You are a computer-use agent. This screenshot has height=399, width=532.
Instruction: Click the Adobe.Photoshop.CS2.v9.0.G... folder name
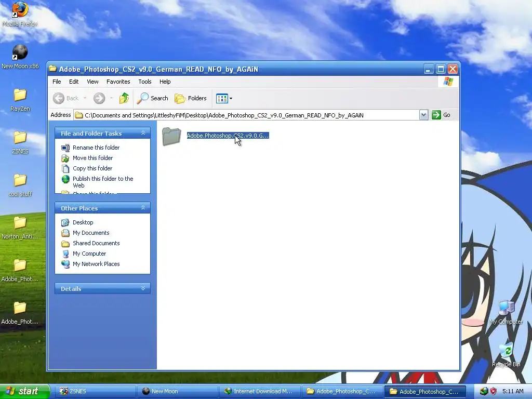point(228,136)
